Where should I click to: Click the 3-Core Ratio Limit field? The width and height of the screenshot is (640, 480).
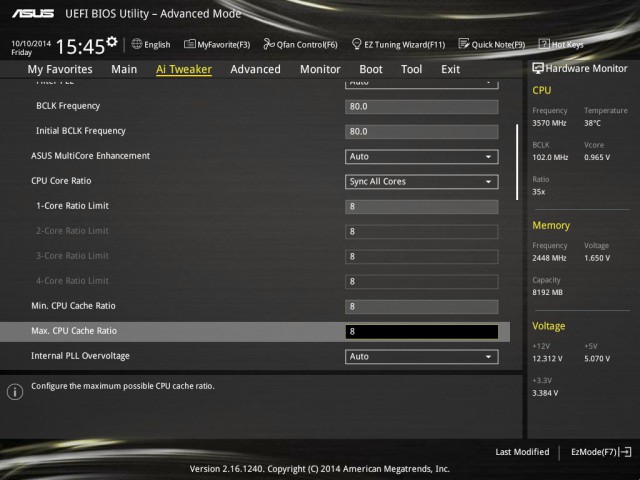(x=422, y=257)
